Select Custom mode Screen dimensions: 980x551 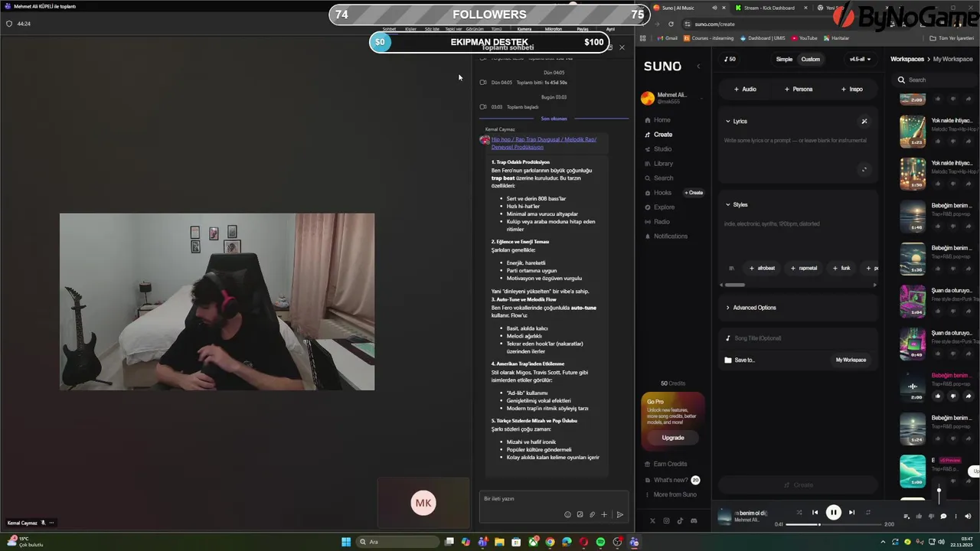[810, 59]
